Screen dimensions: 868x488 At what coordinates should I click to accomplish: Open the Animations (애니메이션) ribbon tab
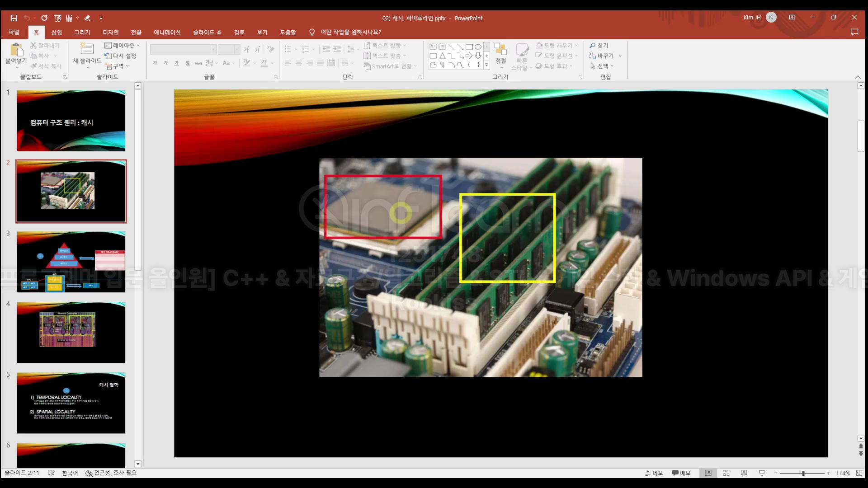tap(167, 32)
